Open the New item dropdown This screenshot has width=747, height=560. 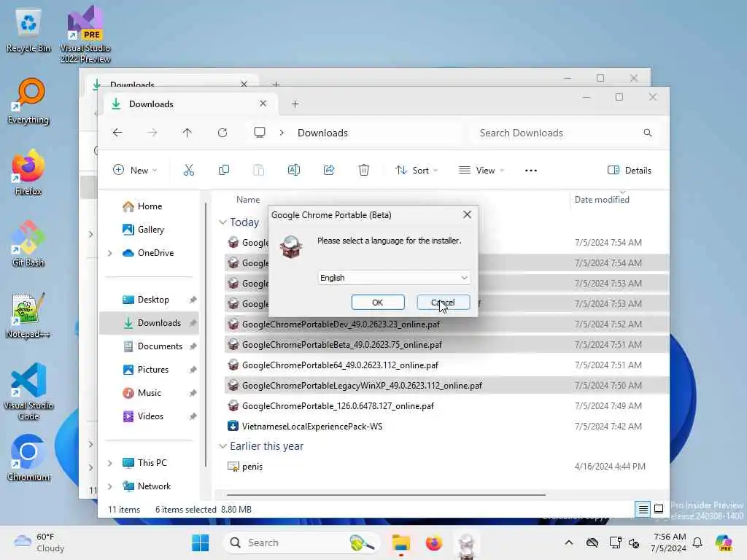tap(135, 170)
